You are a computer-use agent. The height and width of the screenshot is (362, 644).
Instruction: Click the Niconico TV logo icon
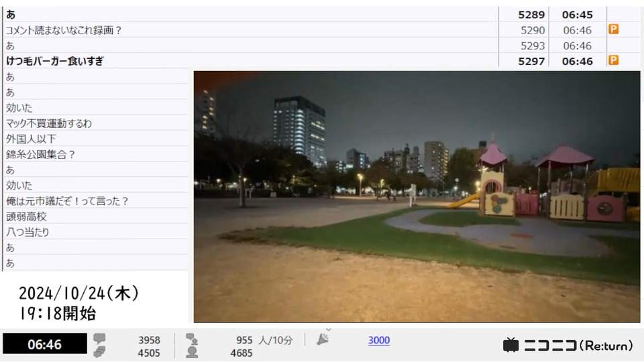coord(511,345)
